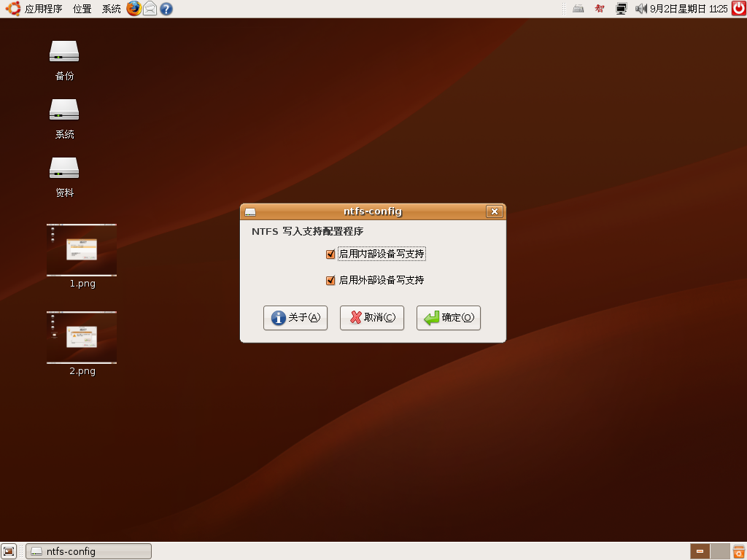
Task: Click the red power/logout button in the panel
Action: (739, 8)
